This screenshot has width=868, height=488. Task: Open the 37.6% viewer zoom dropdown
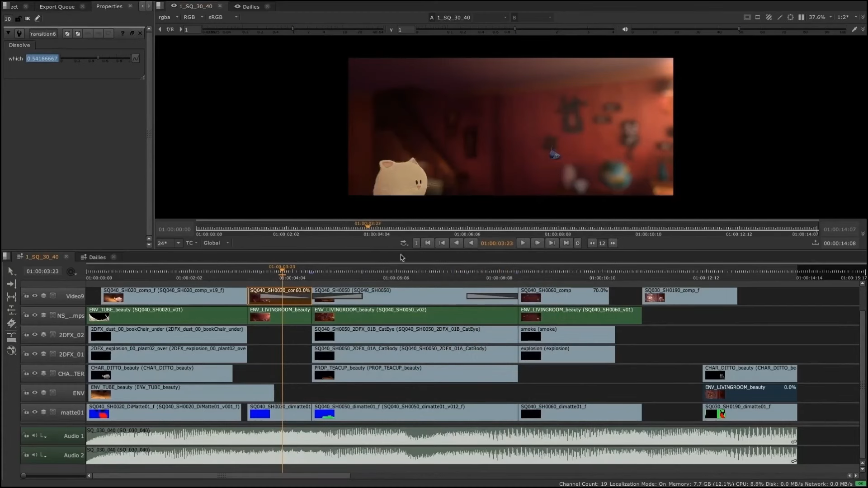click(x=821, y=17)
